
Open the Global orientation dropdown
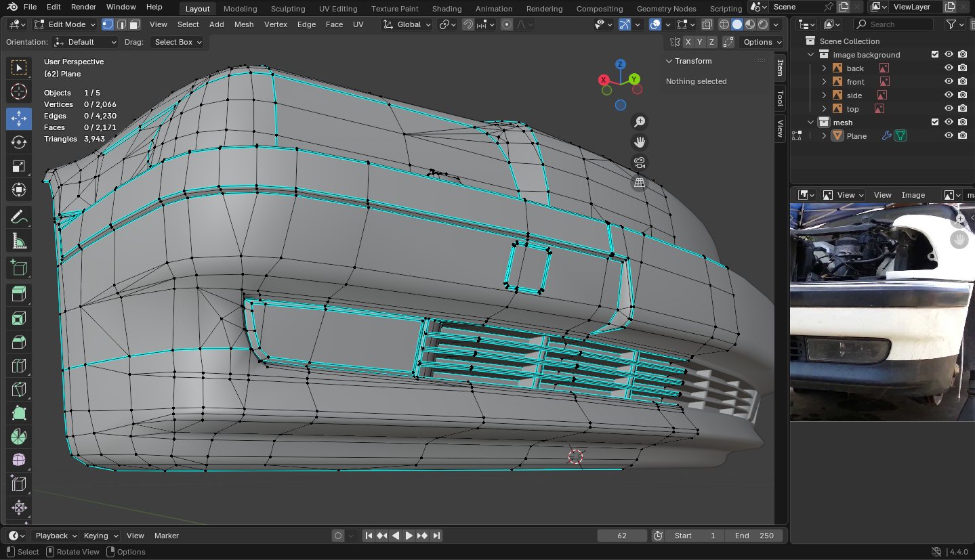[407, 24]
